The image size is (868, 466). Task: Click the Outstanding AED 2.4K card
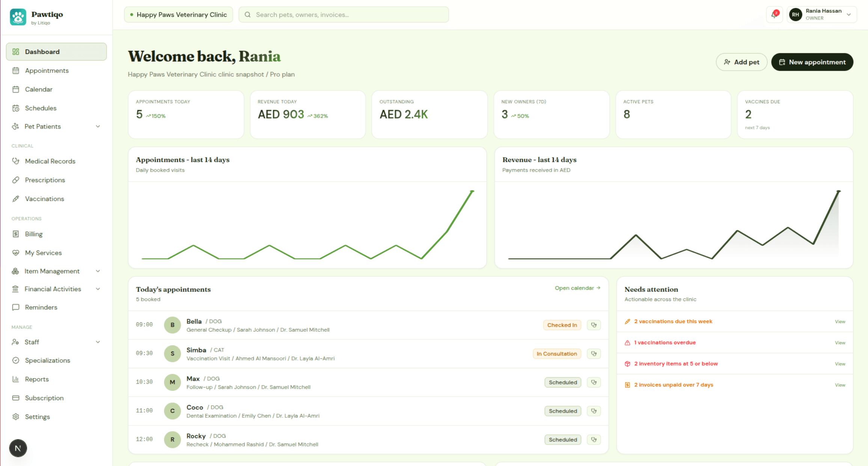point(429,115)
